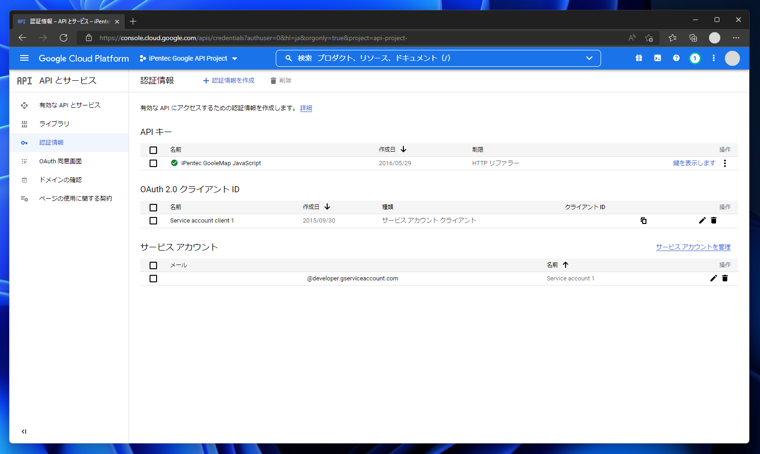Open ライブラリ in sidebar

[69, 124]
